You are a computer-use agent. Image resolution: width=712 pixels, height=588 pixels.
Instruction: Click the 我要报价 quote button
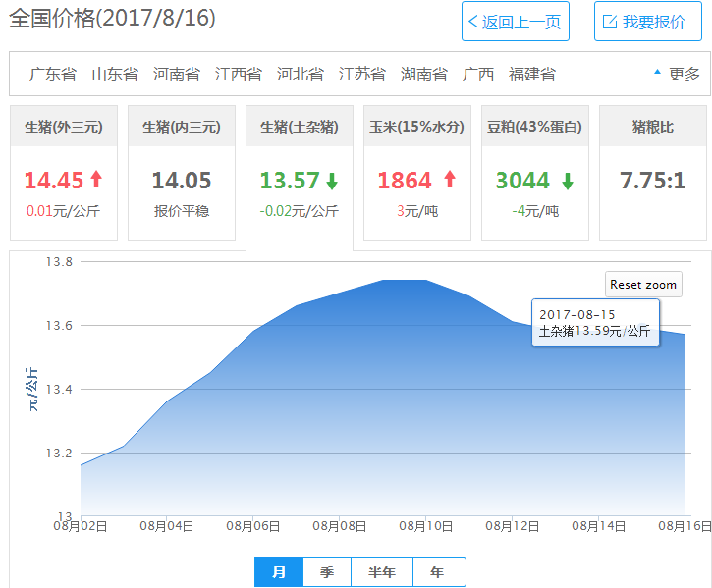tap(647, 22)
